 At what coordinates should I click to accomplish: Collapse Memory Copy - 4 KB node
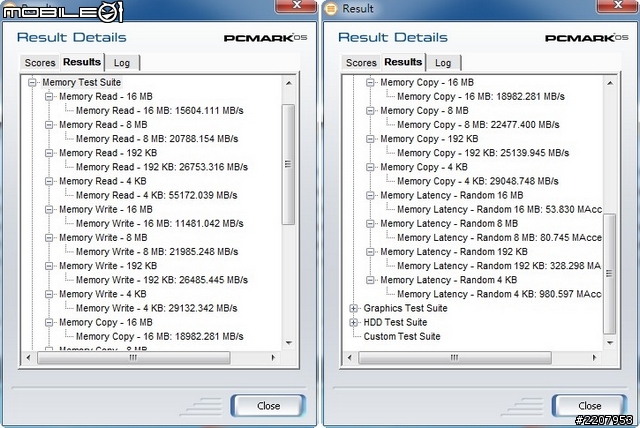pos(370,167)
